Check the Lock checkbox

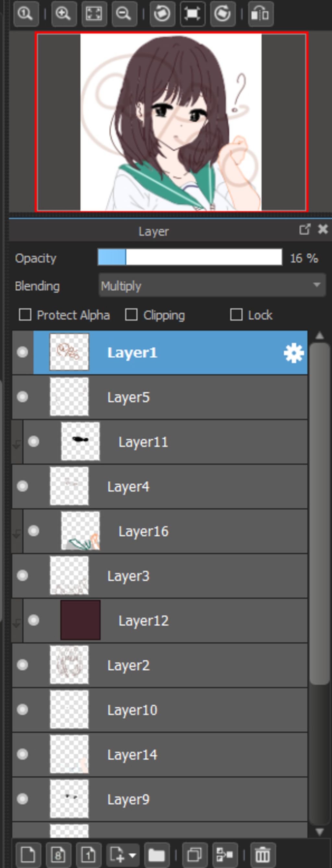[236, 315]
